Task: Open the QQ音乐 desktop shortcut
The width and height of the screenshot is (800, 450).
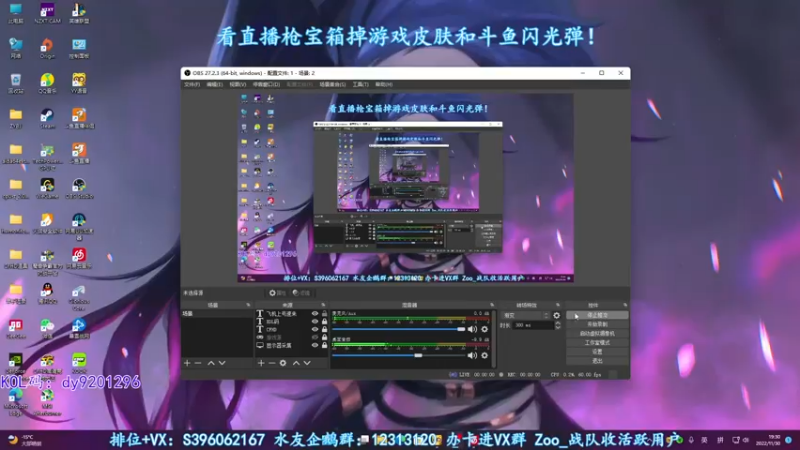Action: (47, 84)
